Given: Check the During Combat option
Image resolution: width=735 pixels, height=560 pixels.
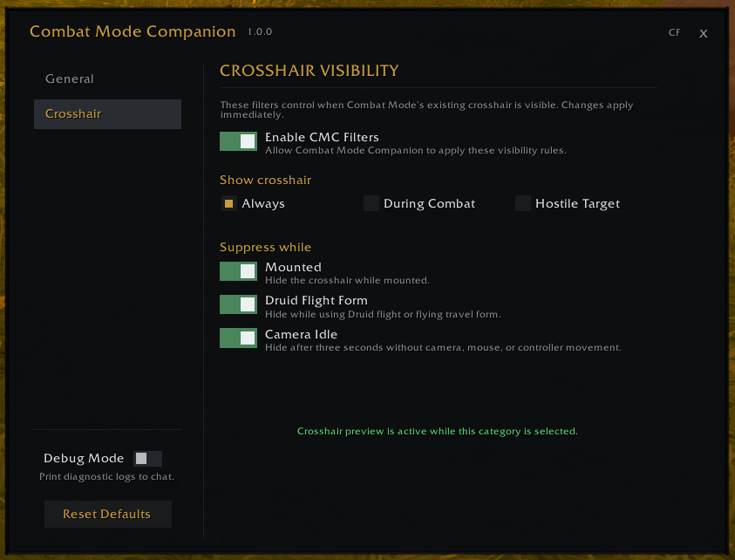Looking at the screenshot, I should point(371,203).
